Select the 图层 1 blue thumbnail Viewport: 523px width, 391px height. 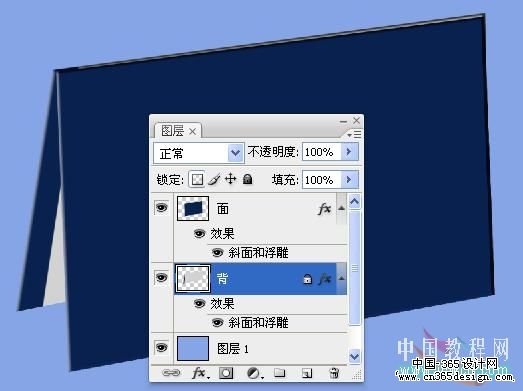193,348
